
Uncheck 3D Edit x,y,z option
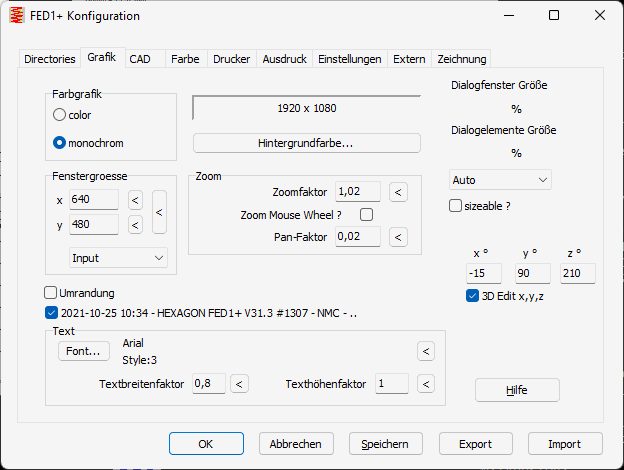(x=473, y=296)
